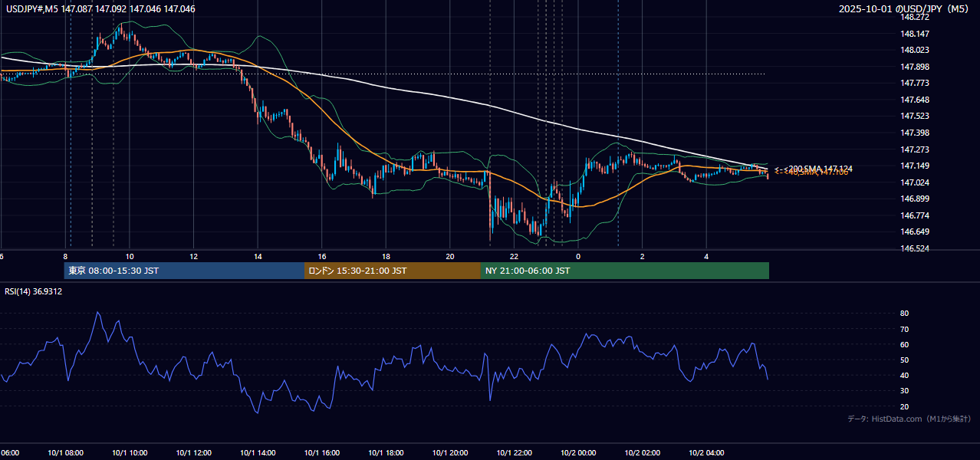Click the bottom time label 10/2 04:00
Viewport: 980px width, 460px height.
click(x=706, y=452)
